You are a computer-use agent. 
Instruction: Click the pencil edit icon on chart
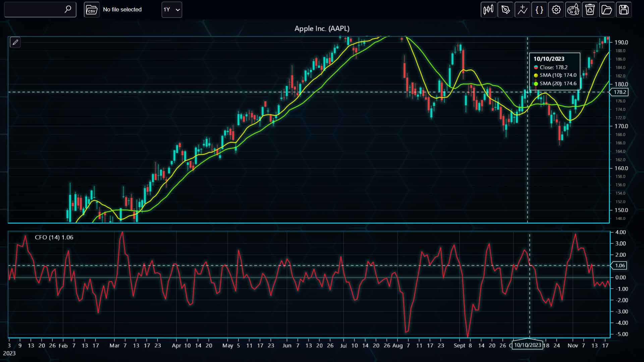[15, 42]
